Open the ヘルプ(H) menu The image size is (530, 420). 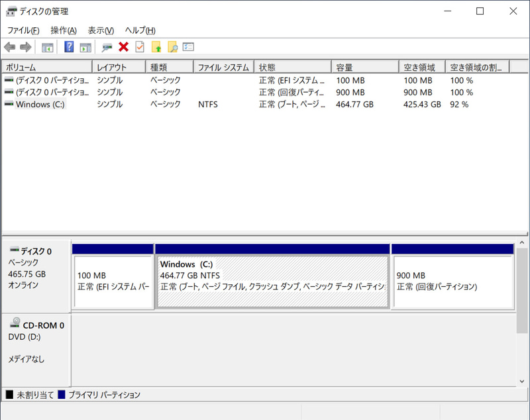click(140, 30)
